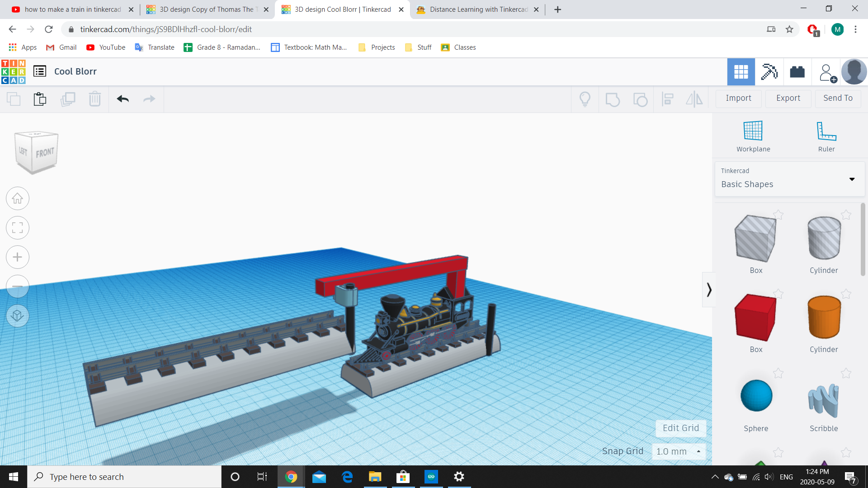Zoom in with the plus button
This screenshot has height=488, width=868.
tap(18, 257)
